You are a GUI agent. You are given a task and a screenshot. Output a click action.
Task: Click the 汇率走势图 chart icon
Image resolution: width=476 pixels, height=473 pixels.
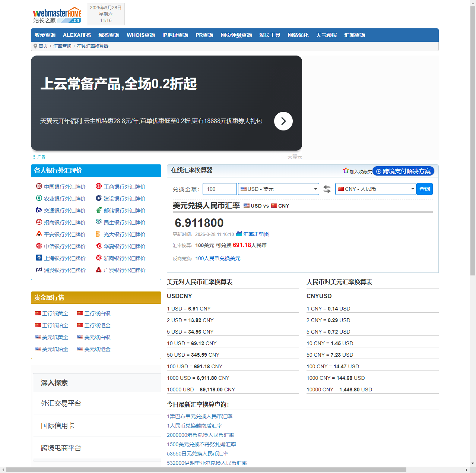239,234
